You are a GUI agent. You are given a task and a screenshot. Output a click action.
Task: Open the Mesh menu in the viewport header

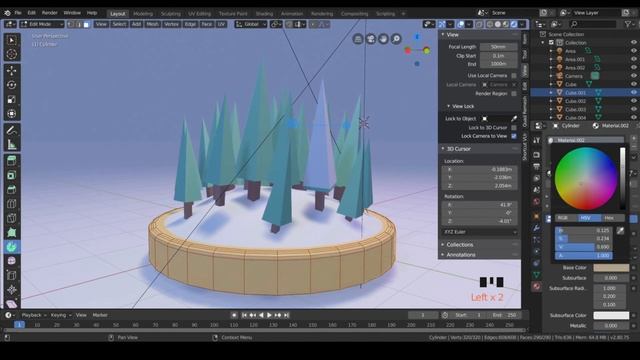(x=153, y=24)
